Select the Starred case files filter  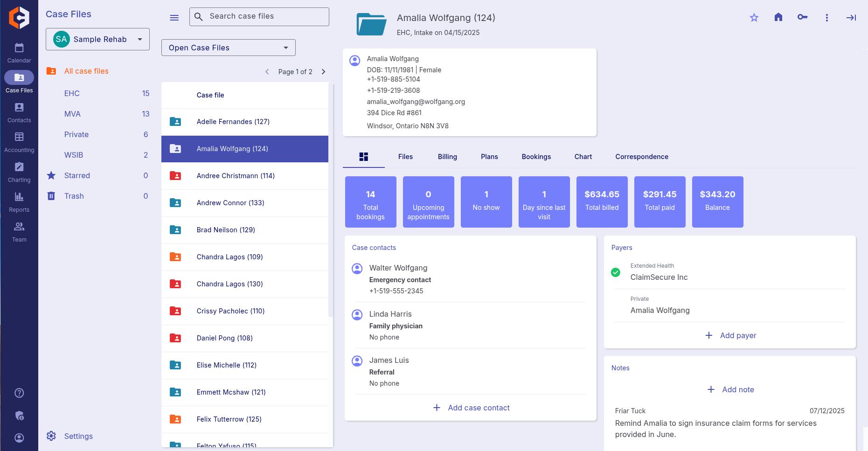(77, 175)
